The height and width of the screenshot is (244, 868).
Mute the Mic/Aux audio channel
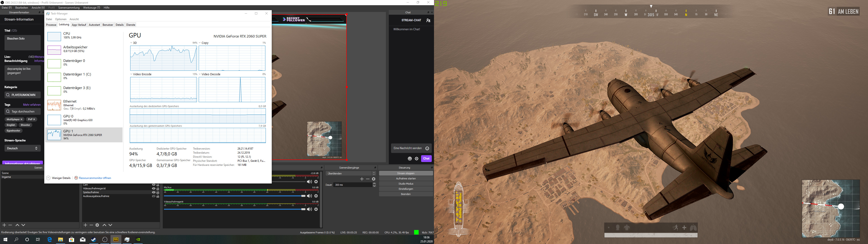309,196
